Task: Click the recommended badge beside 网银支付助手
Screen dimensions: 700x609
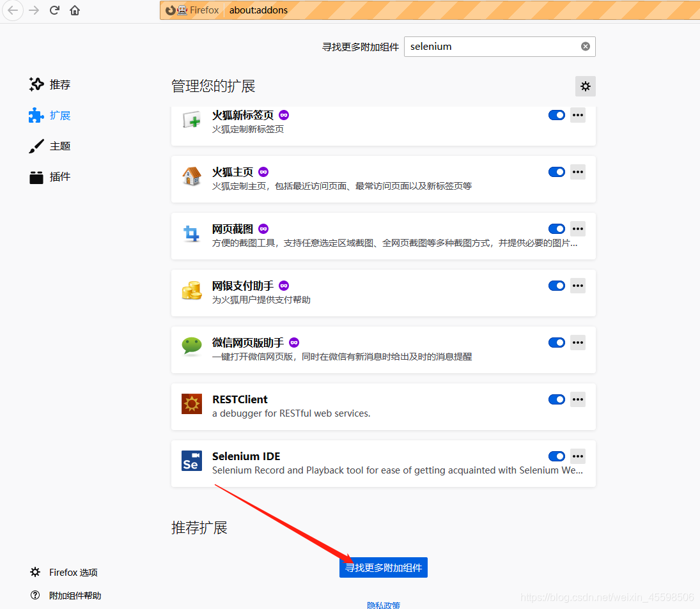Action: (x=284, y=286)
